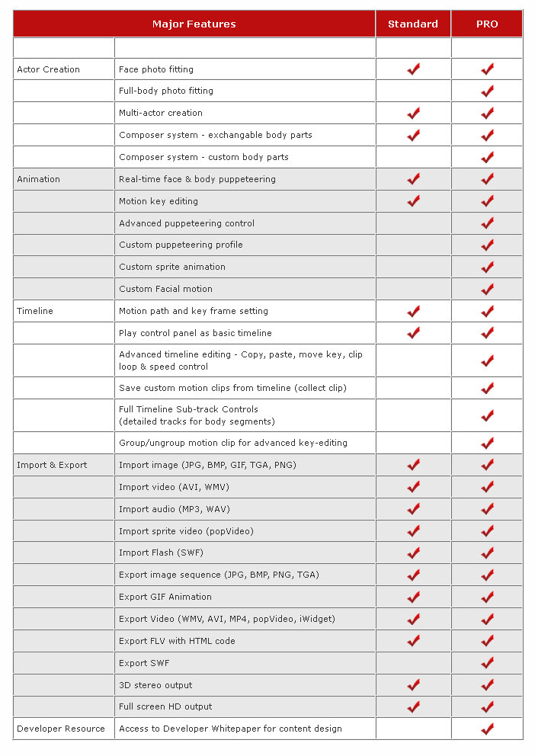
Task: Click the Standard checkmark for Motion key editing
Action: [414, 201]
